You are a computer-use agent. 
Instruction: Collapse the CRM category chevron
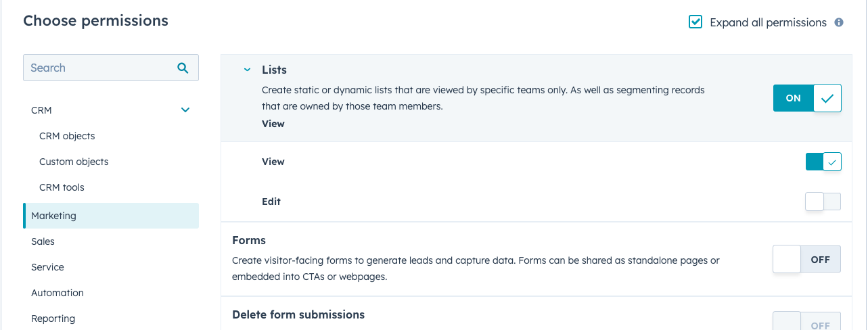click(185, 110)
